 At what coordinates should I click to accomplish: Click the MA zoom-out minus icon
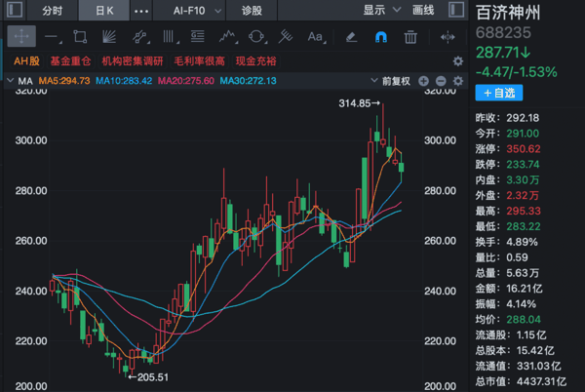point(441,81)
